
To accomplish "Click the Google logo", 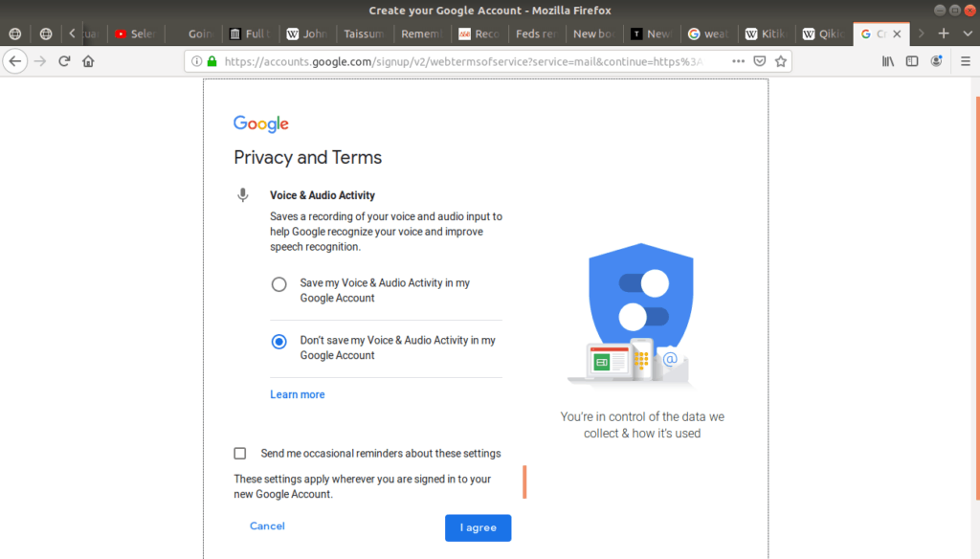I will pyautogui.click(x=260, y=123).
